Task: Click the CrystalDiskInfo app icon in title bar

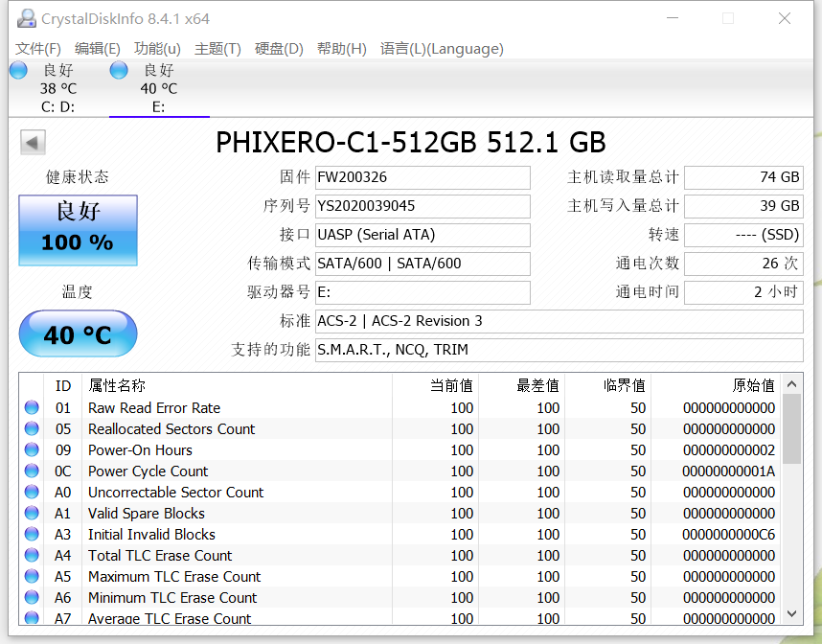Action: (26, 19)
